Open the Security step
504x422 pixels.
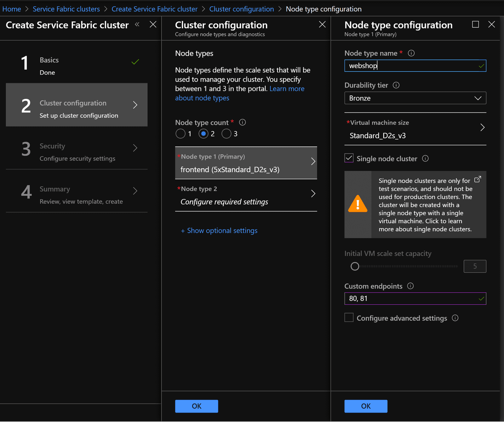tap(77, 152)
